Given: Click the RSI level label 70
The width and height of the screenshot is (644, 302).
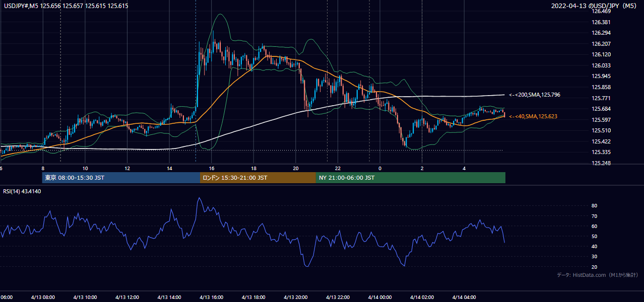Looking at the screenshot, I should point(594,216).
